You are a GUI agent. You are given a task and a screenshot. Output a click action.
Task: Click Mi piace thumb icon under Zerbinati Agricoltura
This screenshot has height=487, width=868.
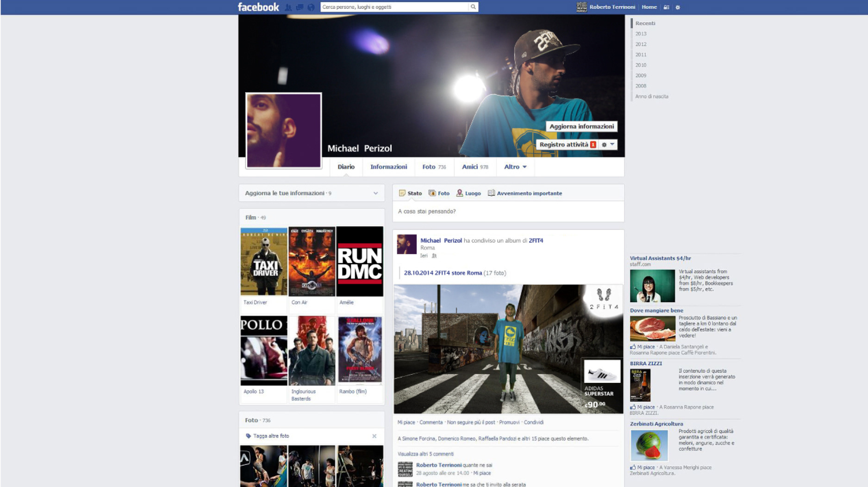pyautogui.click(x=633, y=468)
